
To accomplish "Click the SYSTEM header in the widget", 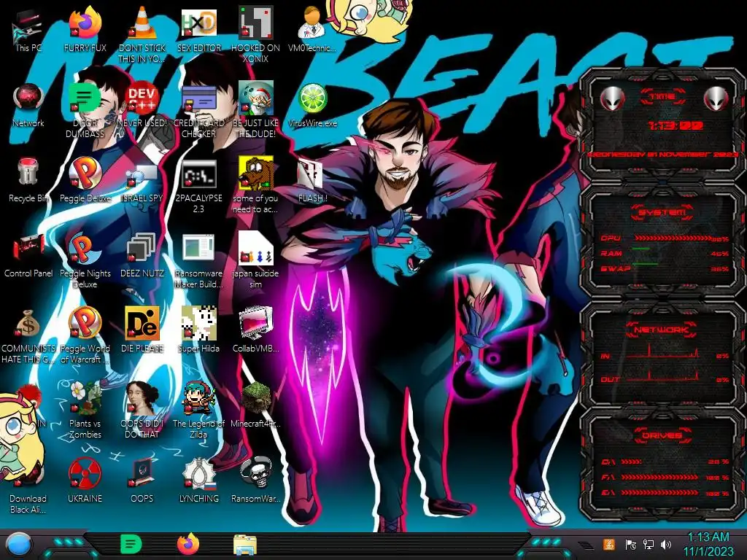I will [662, 212].
